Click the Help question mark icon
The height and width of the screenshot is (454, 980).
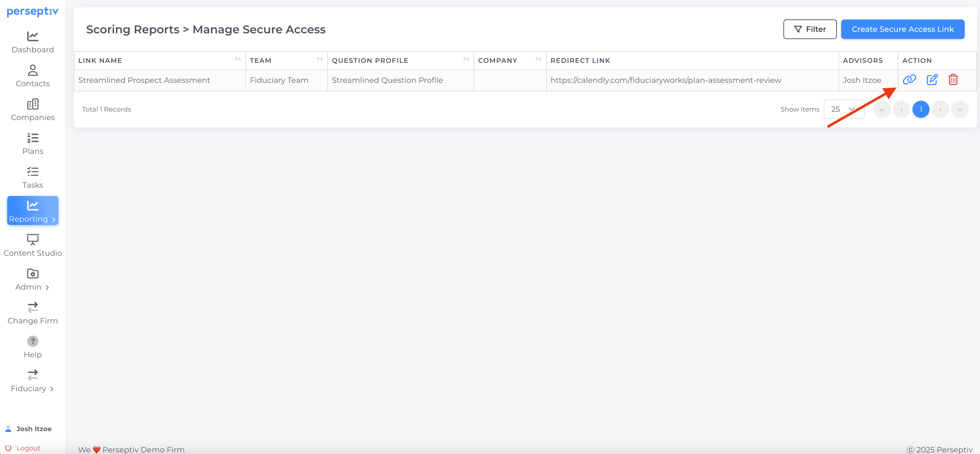[33, 341]
